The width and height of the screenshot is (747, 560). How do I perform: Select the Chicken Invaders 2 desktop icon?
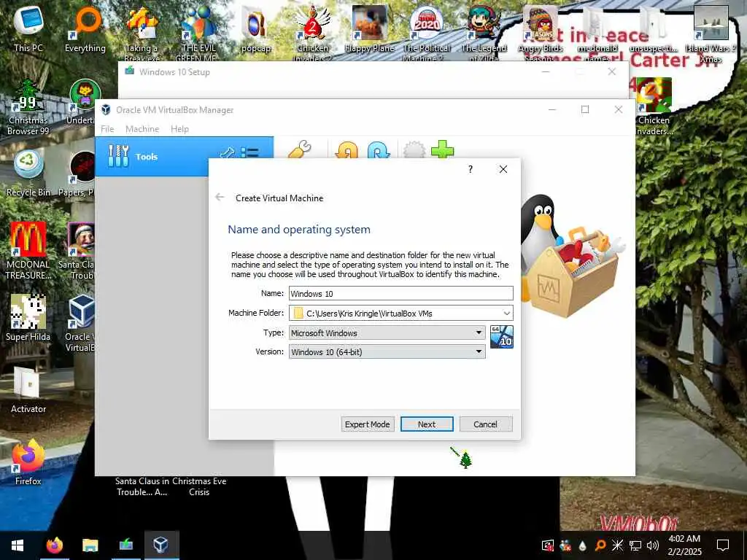312,34
